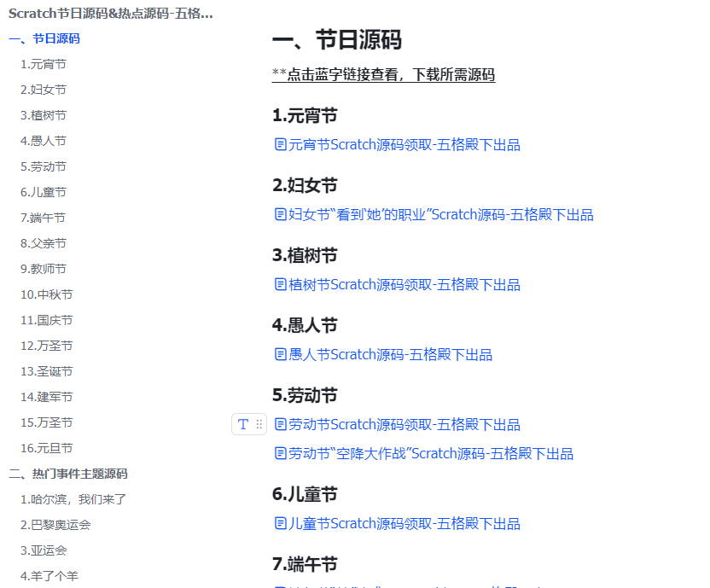Image resolution: width=710 pixels, height=588 pixels.
Task: Click the drag-handle dots icon next to T
Action: point(259,424)
